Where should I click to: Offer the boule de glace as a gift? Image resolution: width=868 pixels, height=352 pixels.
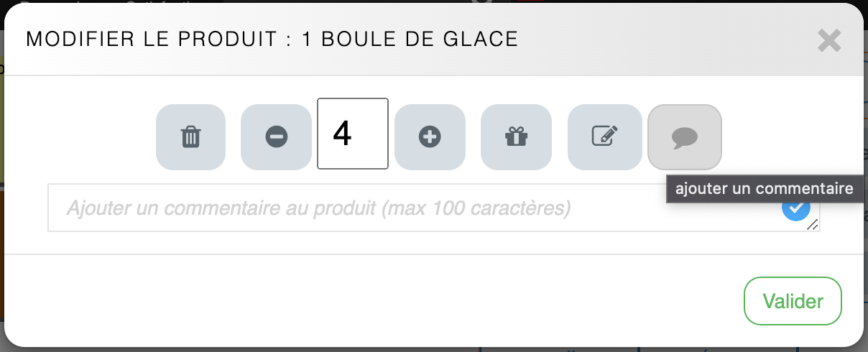pos(516,136)
